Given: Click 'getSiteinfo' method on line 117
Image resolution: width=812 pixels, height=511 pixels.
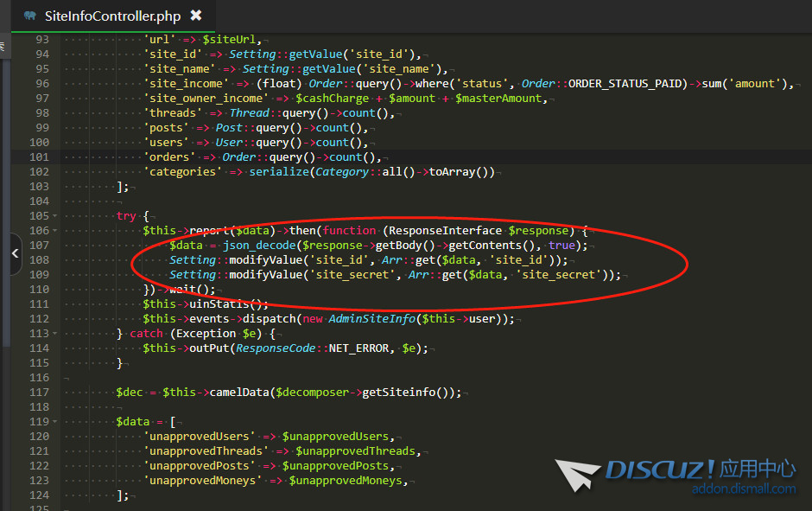Looking at the screenshot, I should (399, 393).
